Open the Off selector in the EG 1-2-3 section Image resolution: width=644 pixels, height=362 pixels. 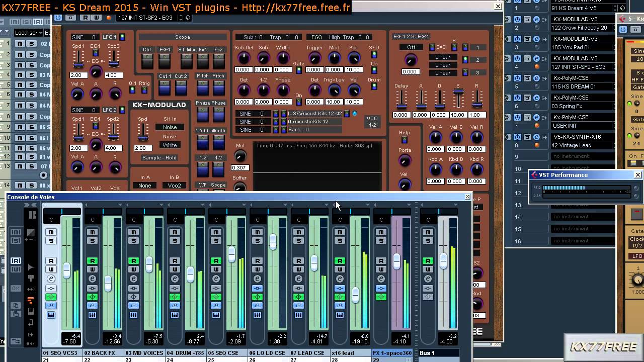pyautogui.click(x=411, y=47)
